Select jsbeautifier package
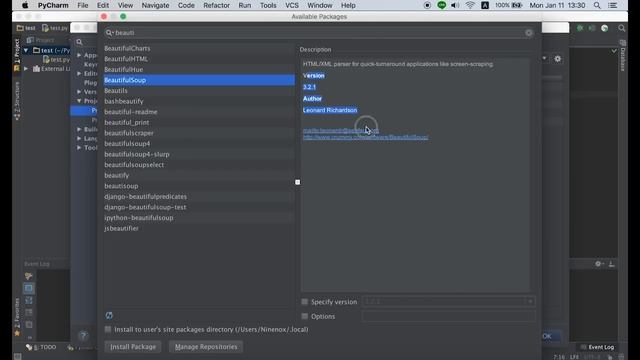 [199, 229]
